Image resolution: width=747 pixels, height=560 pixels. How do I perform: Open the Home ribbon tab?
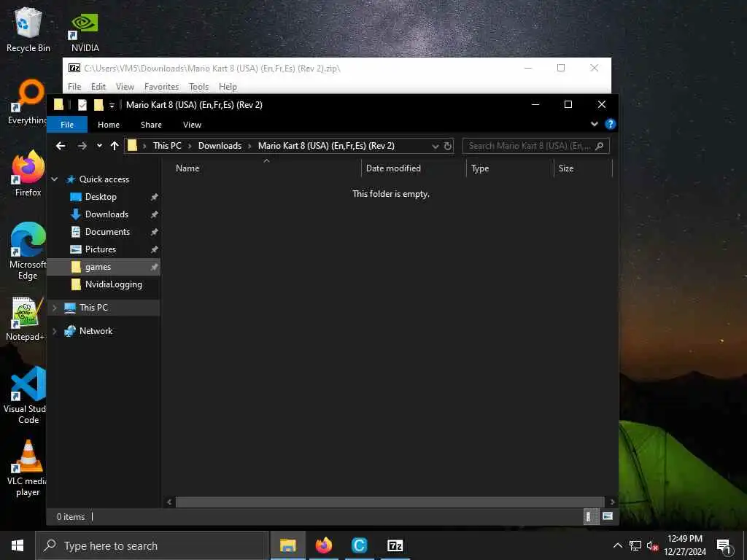click(x=109, y=125)
